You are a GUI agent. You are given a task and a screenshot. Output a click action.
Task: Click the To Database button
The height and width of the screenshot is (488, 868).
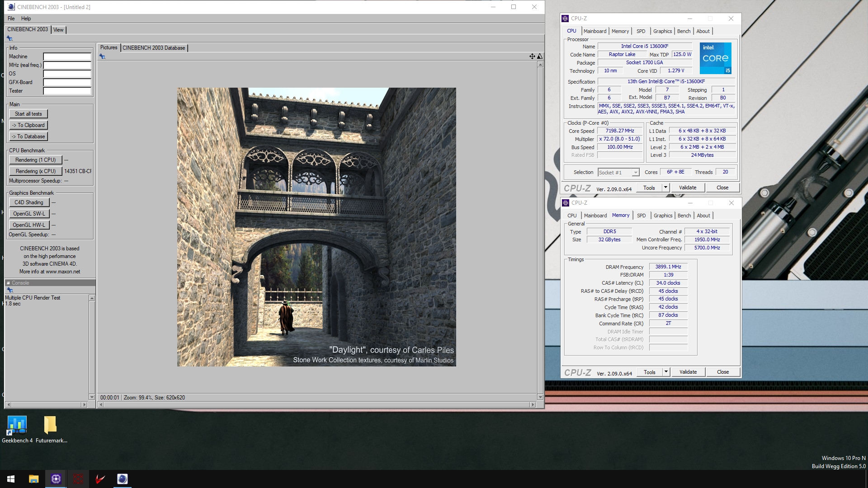point(28,136)
